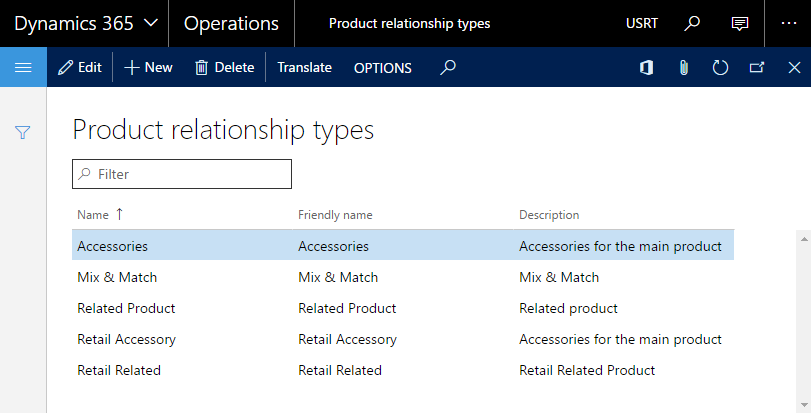The height and width of the screenshot is (413, 811).
Task: Open the action pane search icon
Action: [448, 67]
